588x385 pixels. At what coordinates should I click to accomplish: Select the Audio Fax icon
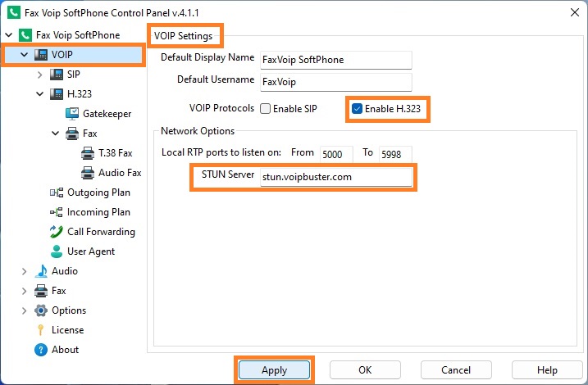[88, 173]
